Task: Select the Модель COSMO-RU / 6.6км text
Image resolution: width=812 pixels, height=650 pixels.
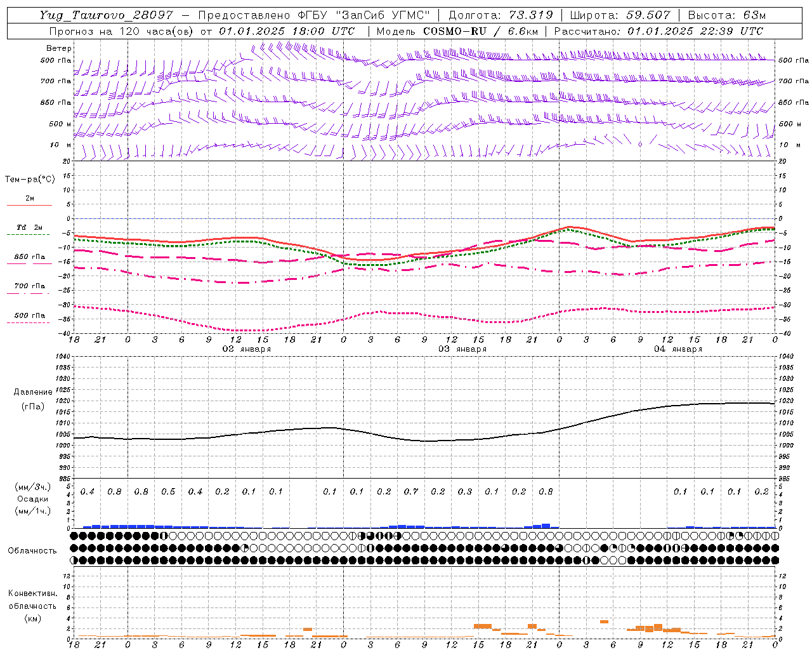Action: pos(457,31)
